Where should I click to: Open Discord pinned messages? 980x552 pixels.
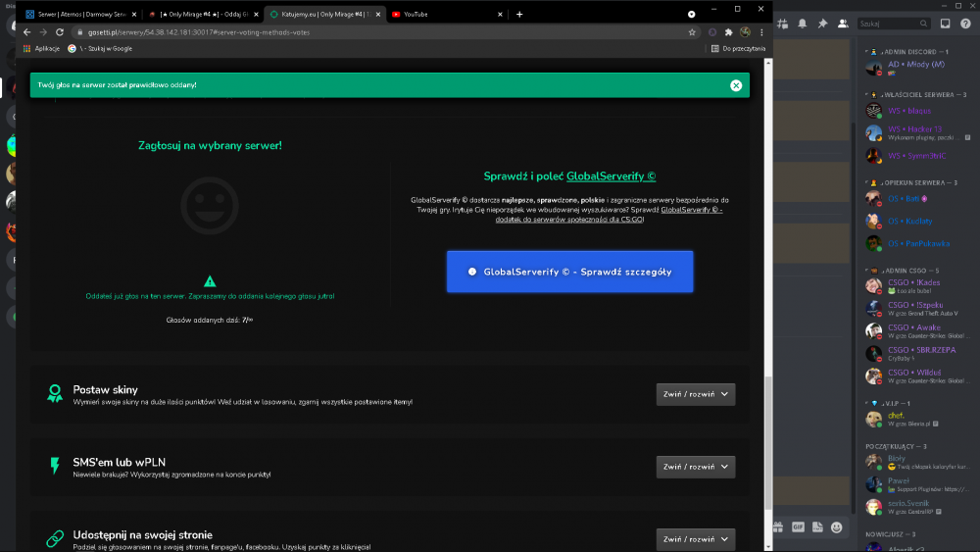pos(822,24)
